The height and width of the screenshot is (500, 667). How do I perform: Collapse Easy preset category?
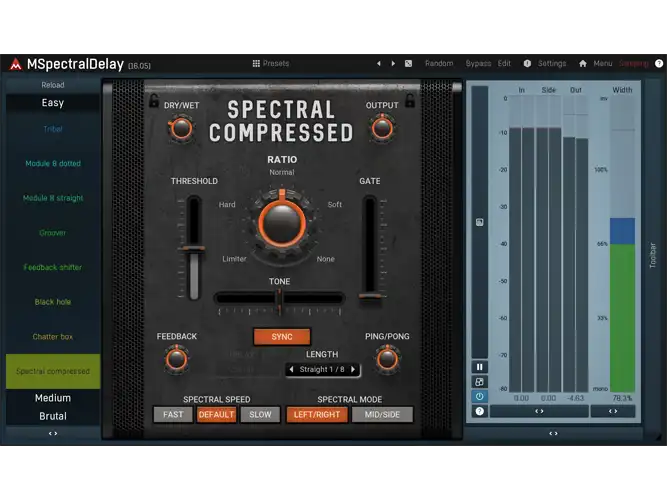tap(53, 103)
